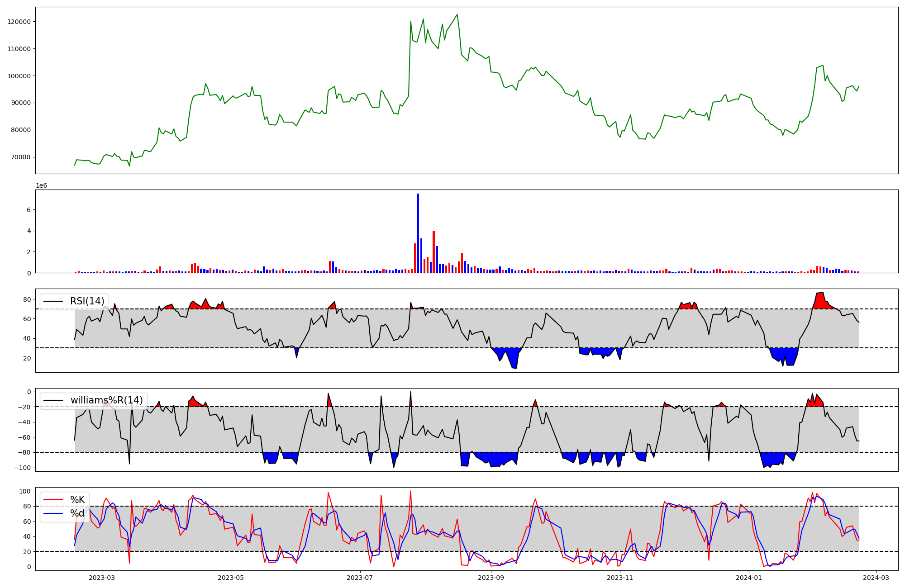Click the largest red RSI overbought area in 2024

[x=820, y=301]
